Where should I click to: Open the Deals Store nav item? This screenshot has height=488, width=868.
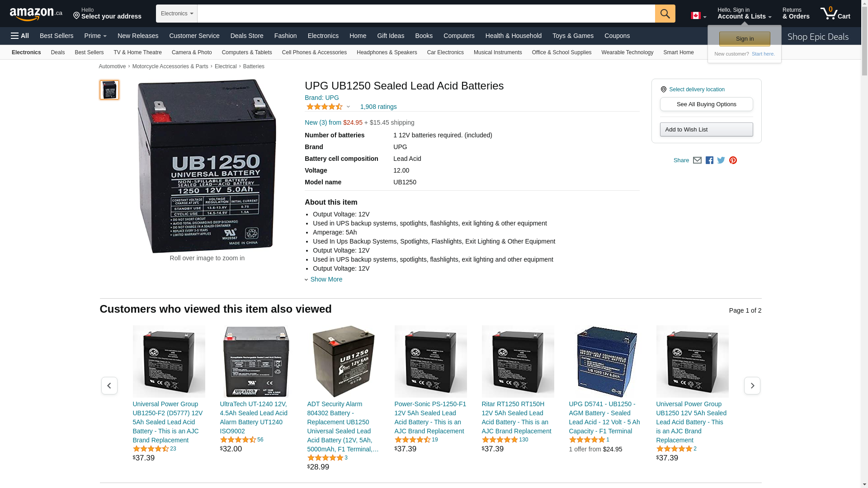247,36
